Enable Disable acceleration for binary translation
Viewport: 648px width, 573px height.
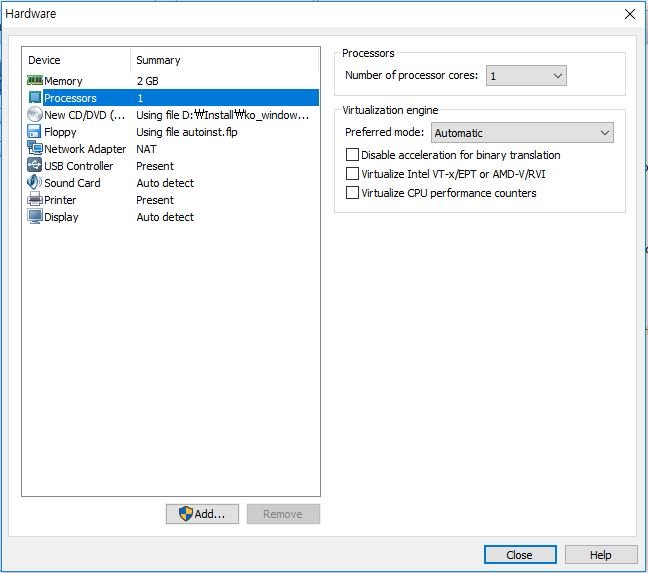352,155
